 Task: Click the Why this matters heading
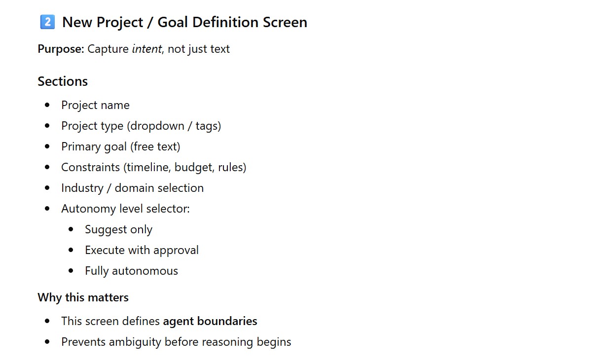(83, 297)
